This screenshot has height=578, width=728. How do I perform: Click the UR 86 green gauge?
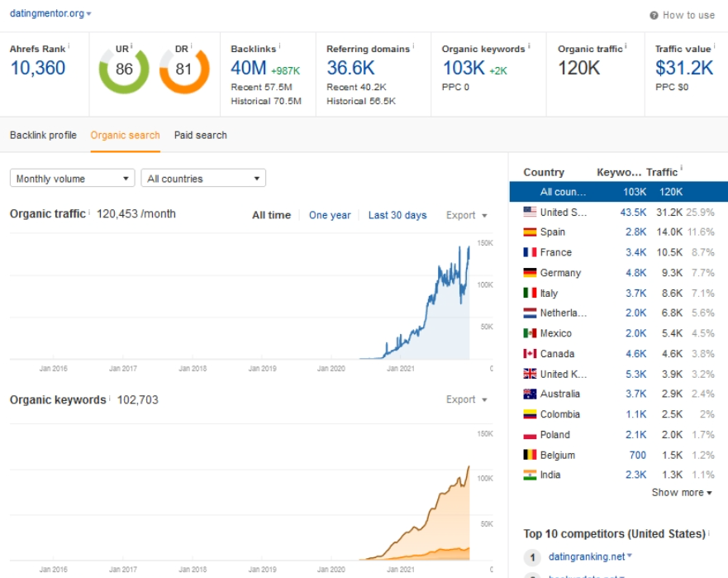tap(124, 69)
